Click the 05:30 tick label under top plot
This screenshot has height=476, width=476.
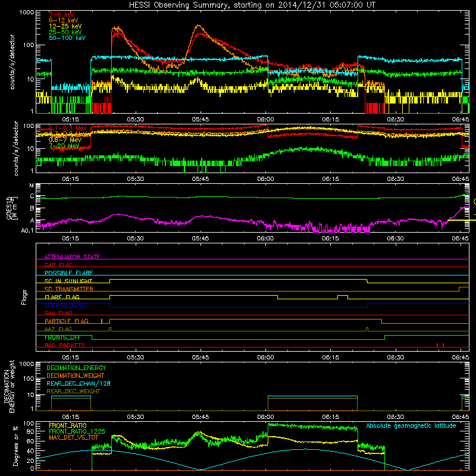tap(136, 120)
